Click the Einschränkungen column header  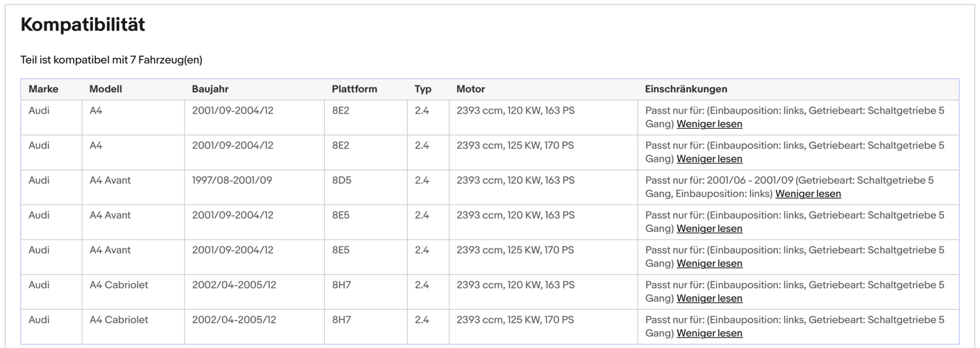tap(686, 89)
